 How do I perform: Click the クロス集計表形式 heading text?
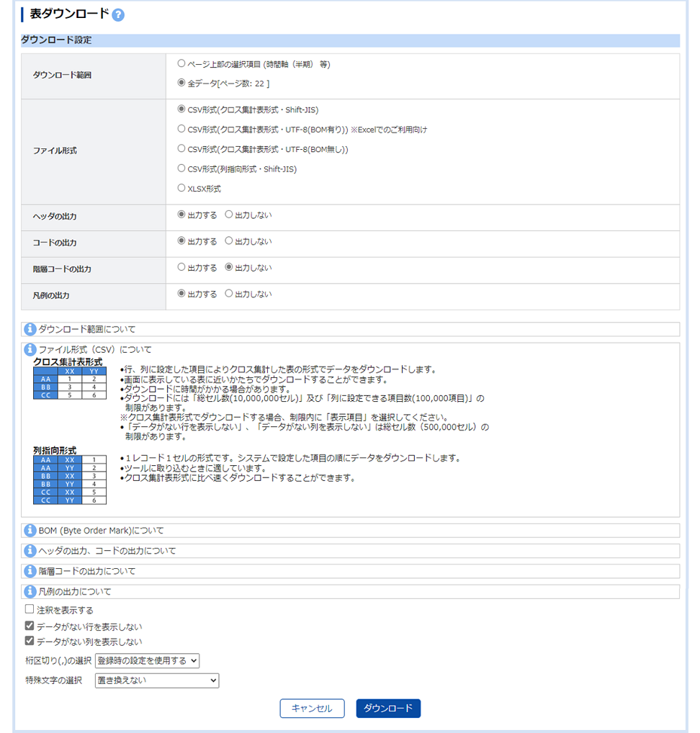click(68, 362)
